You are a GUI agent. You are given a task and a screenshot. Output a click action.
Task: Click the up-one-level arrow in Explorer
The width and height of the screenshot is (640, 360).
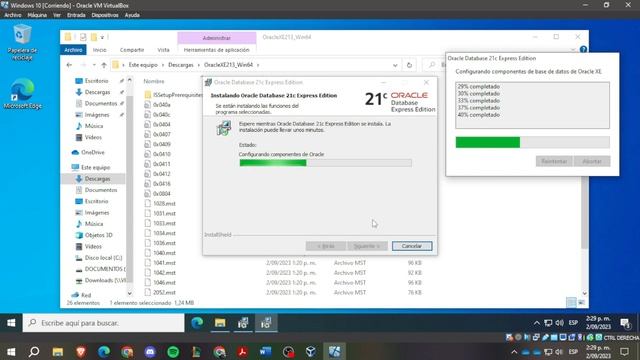point(104,65)
